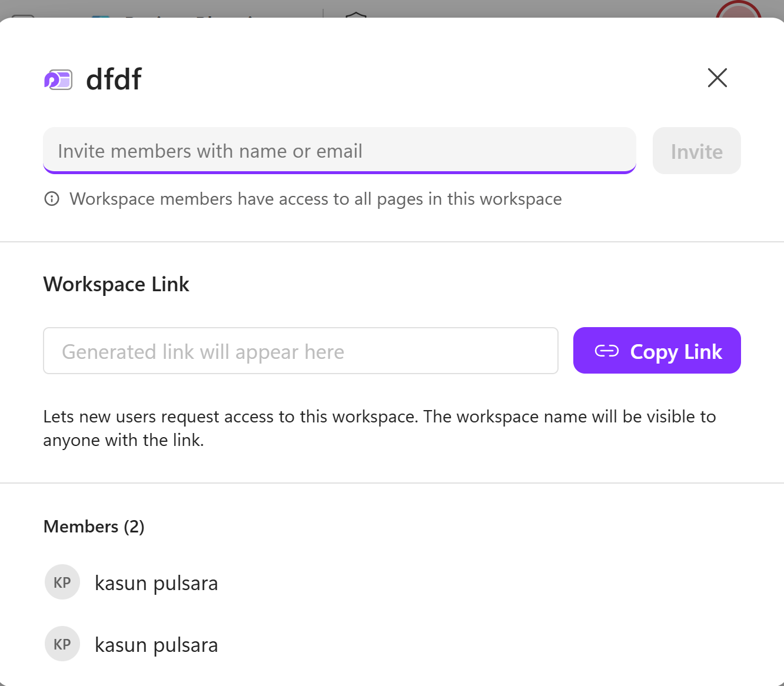Click the info icon beside workspace access note
Screen dimensions: 784x686
click(x=51, y=199)
